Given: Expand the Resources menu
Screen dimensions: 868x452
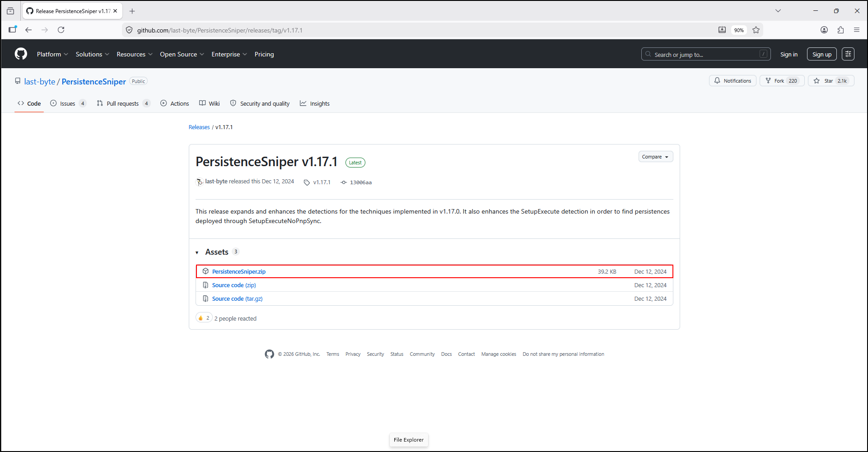Looking at the screenshot, I should pyautogui.click(x=135, y=54).
